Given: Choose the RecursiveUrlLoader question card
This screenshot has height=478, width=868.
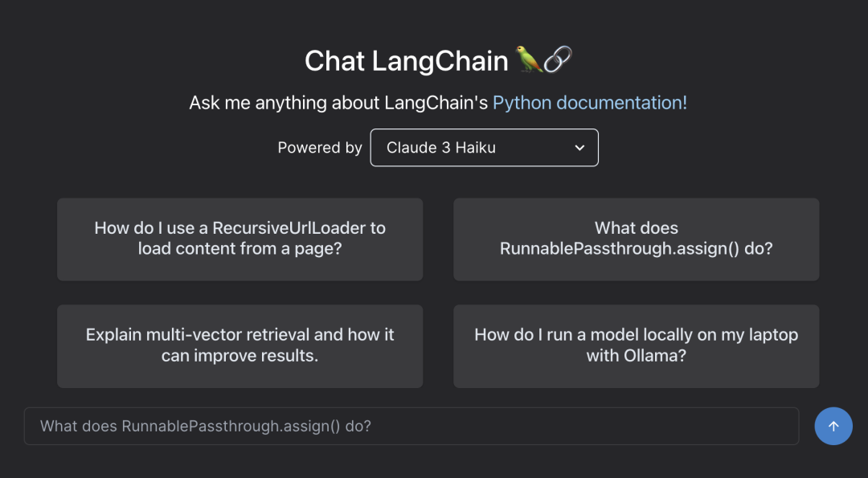Looking at the screenshot, I should click(240, 239).
